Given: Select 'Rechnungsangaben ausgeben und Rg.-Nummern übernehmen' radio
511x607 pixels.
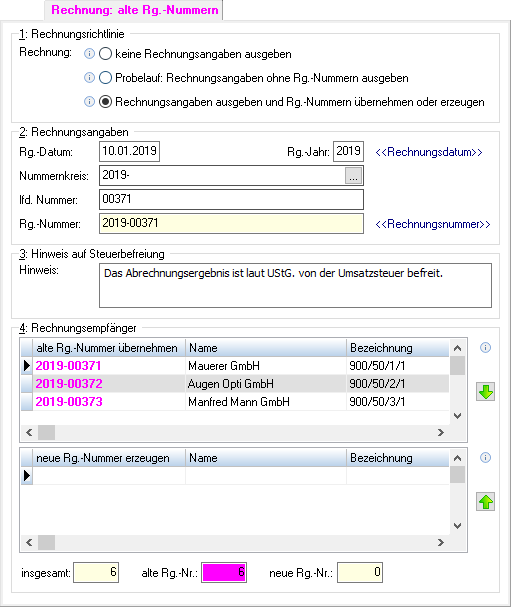Looking at the screenshot, I should click(105, 102).
